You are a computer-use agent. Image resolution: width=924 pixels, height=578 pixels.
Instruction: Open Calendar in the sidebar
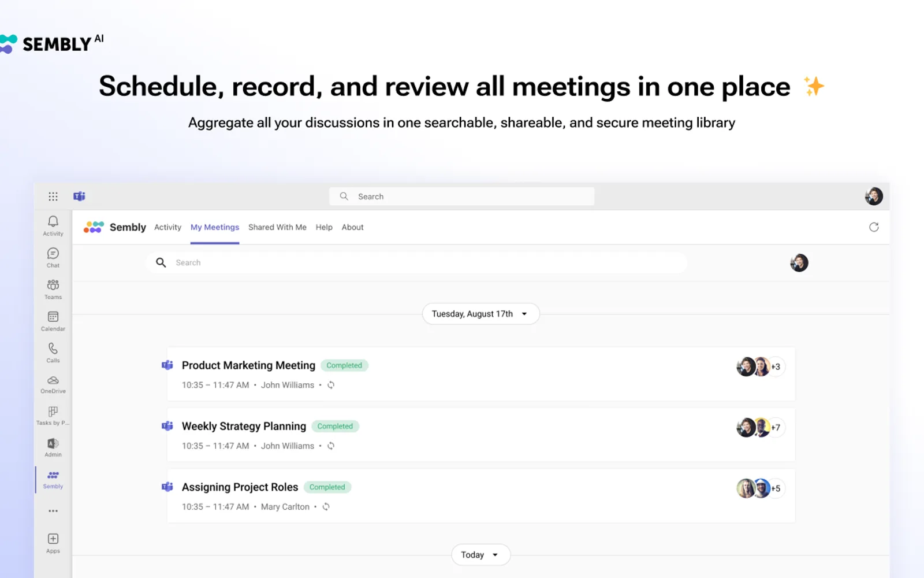53,321
